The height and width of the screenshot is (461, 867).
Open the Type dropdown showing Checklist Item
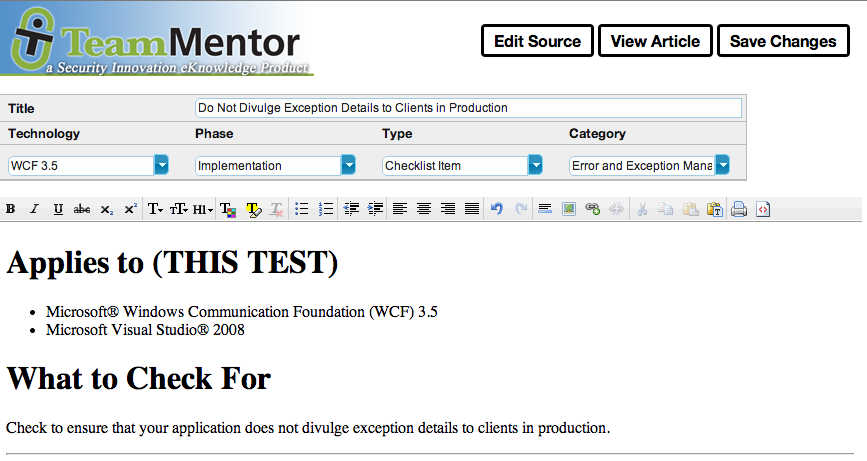(x=535, y=165)
